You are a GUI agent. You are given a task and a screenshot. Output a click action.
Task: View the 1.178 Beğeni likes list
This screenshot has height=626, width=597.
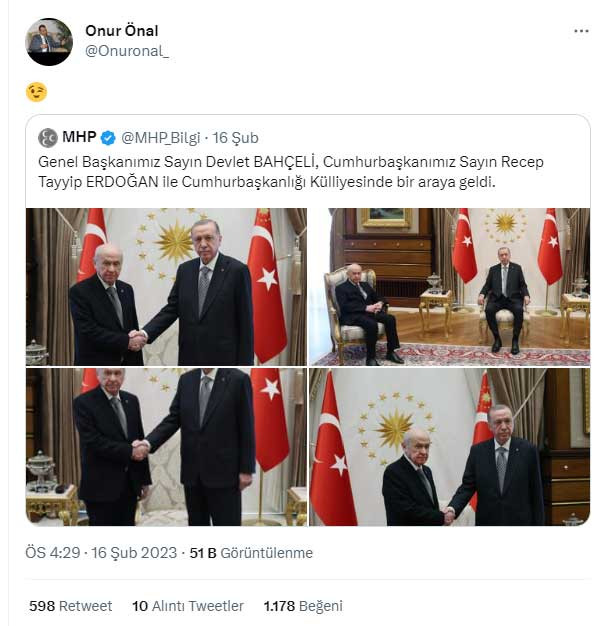pos(303,606)
